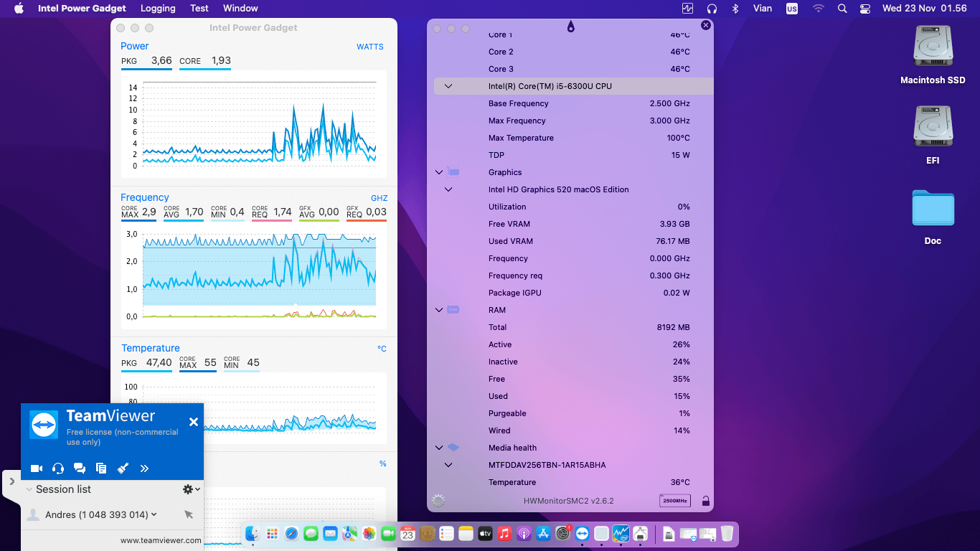This screenshot has height=551, width=980.
Task: Collapse the RAM section
Action: coord(438,310)
